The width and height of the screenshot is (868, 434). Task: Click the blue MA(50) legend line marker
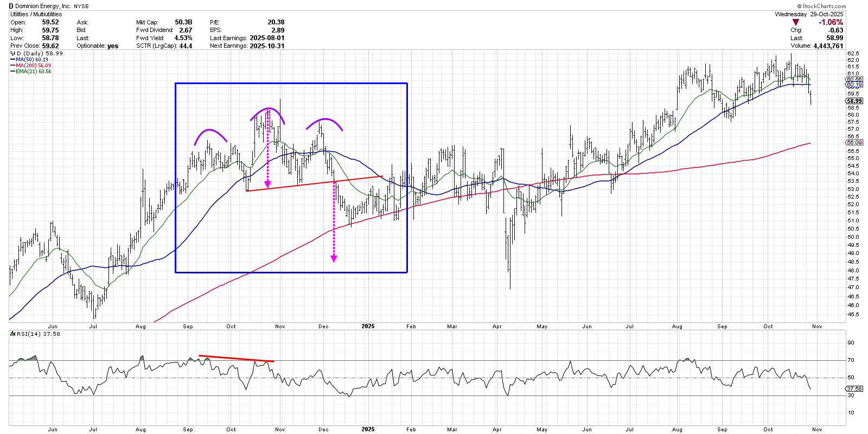point(12,60)
